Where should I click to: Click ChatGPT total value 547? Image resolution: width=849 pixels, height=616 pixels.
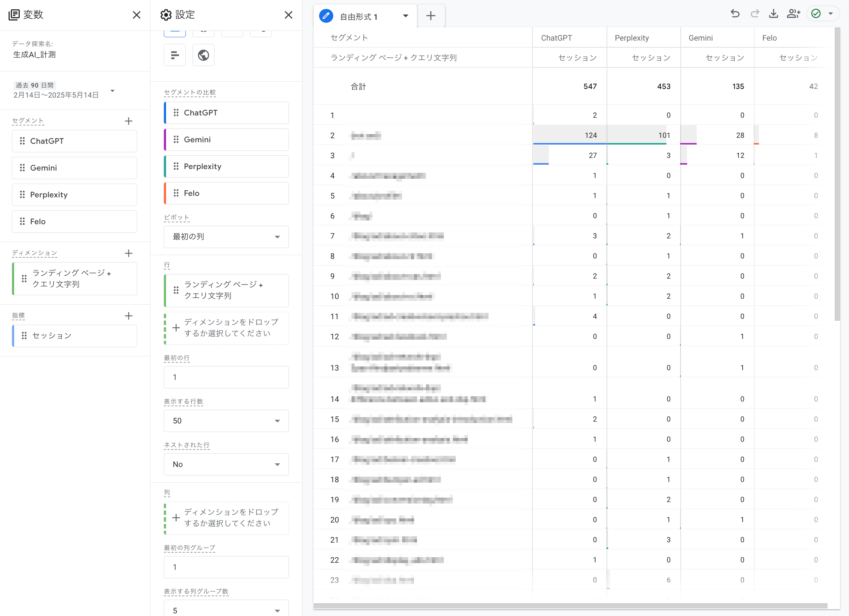click(x=590, y=86)
